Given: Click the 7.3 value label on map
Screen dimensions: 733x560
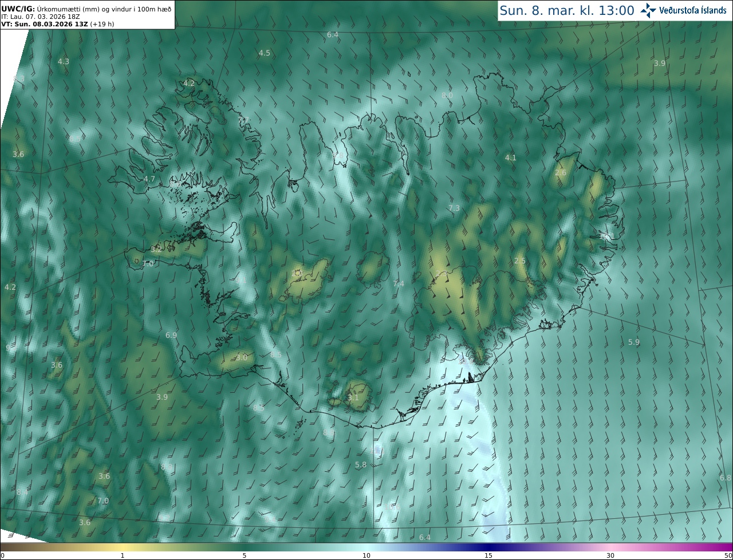Looking at the screenshot, I should [454, 208].
